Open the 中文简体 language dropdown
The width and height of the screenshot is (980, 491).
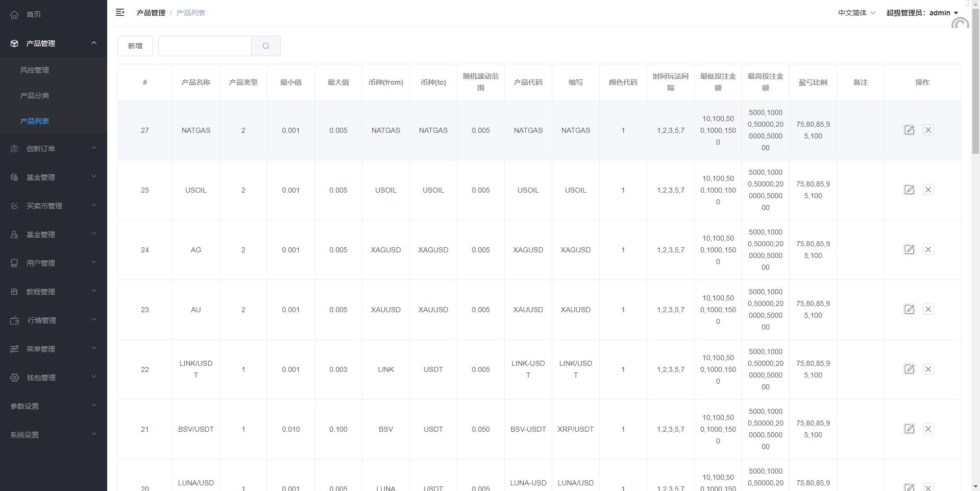(856, 13)
